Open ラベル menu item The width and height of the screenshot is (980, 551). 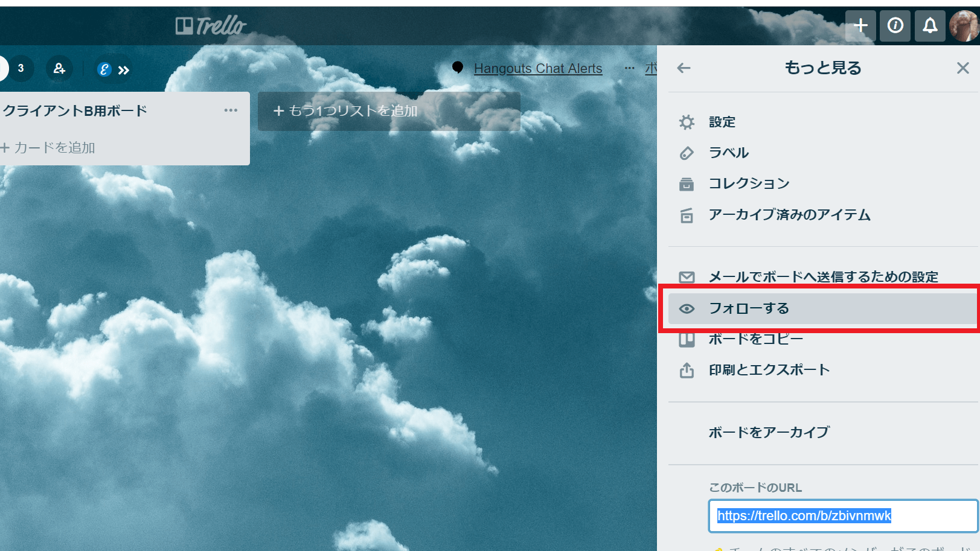728,153
